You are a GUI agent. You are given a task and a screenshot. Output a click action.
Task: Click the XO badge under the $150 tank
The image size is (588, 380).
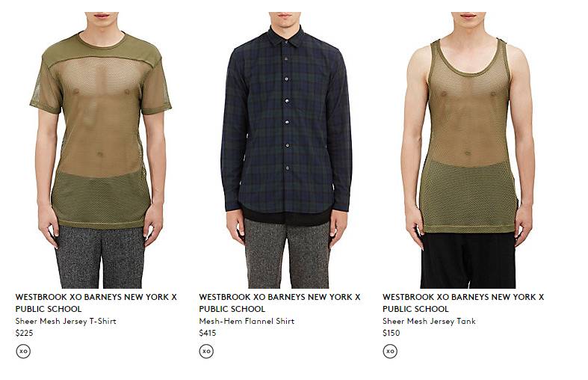390,352
